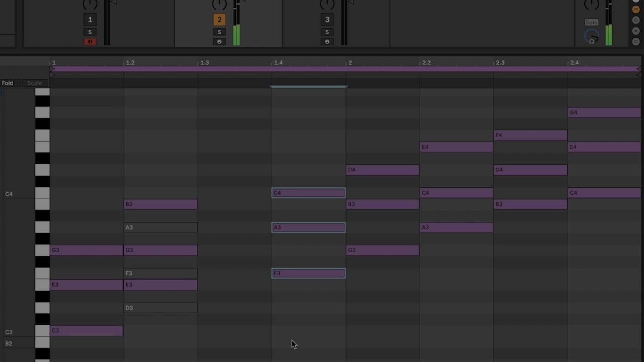Click the headphone cue volume knob
This screenshot has height=362, width=644.
[592, 36]
